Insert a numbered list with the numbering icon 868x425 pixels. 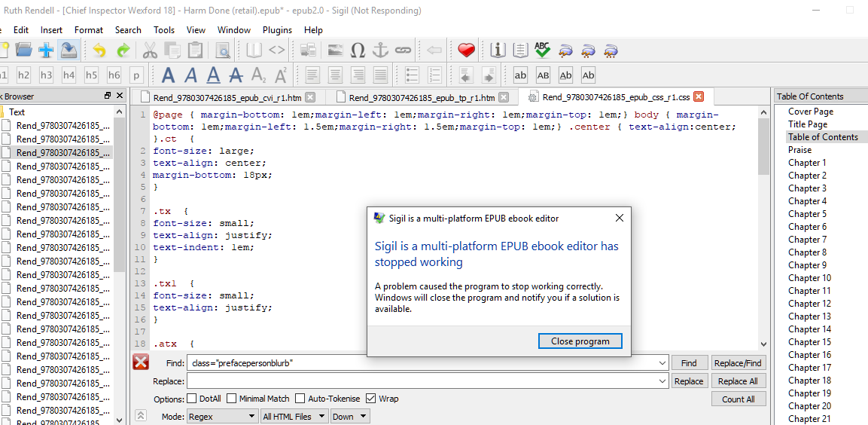[x=434, y=75]
